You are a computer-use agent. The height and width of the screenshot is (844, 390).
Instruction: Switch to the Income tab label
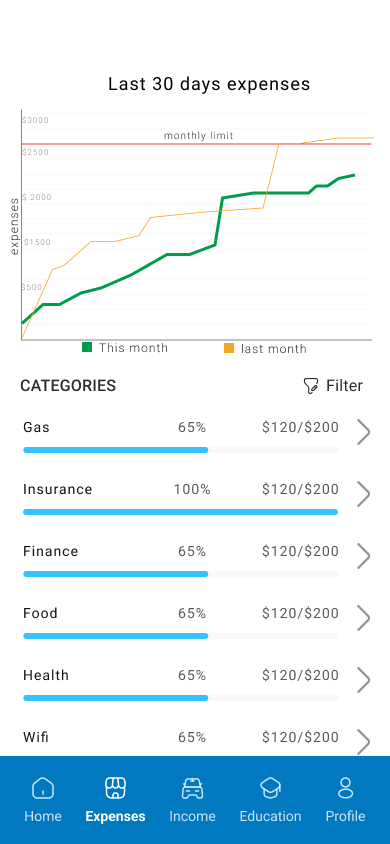(192, 816)
